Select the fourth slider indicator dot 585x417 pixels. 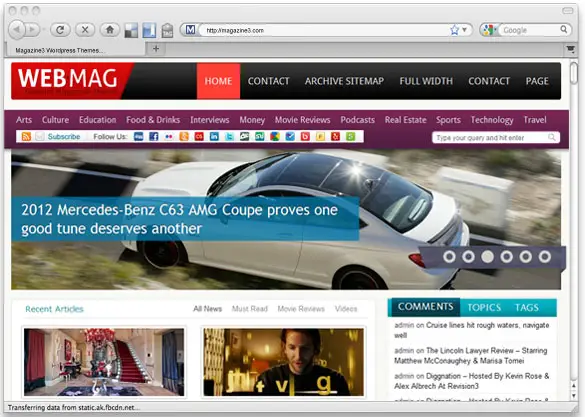506,257
